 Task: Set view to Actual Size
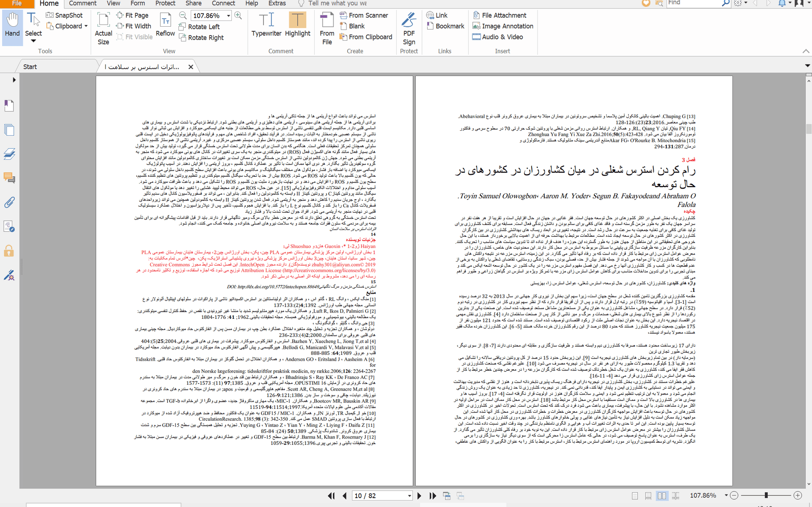click(x=103, y=29)
